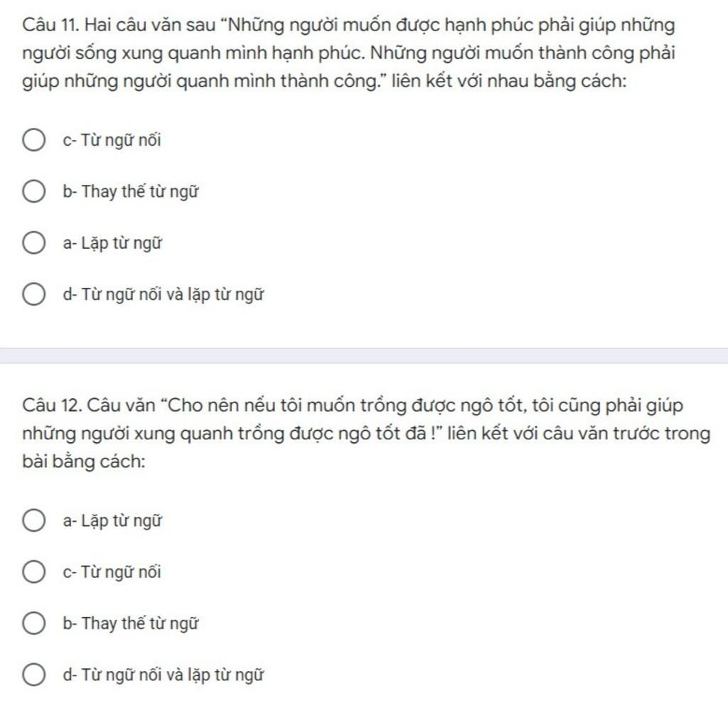Click label text "c- Từ ngữ nối" under Câu 11
Screen dimensions: 728x718
(112, 140)
